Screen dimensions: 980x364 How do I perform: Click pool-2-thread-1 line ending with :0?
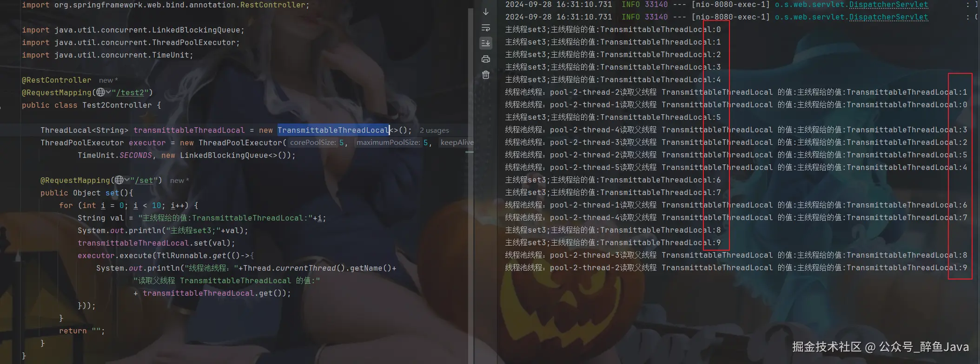(x=736, y=104)
